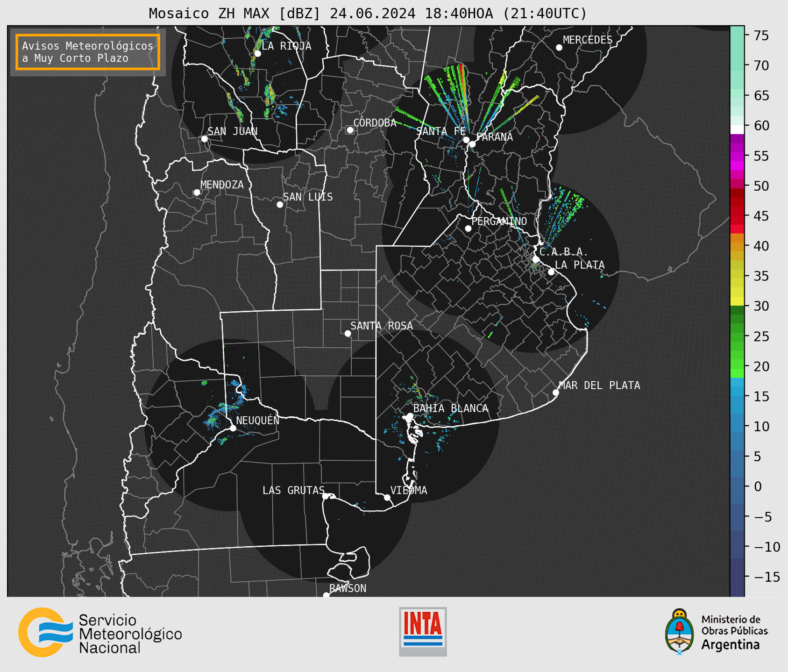The height and width of the screenshot is (672, 788).
Task: Select the San Luis city marker
Action: [x=280, y=205]
